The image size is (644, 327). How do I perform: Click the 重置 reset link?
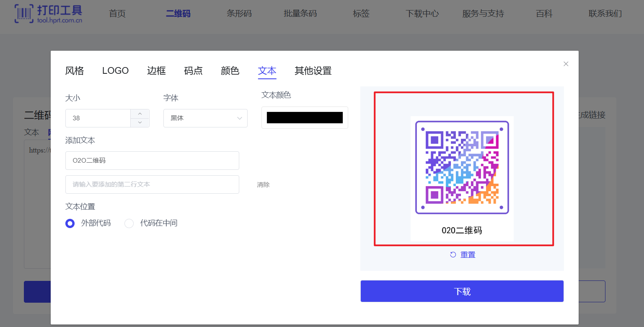468,254
